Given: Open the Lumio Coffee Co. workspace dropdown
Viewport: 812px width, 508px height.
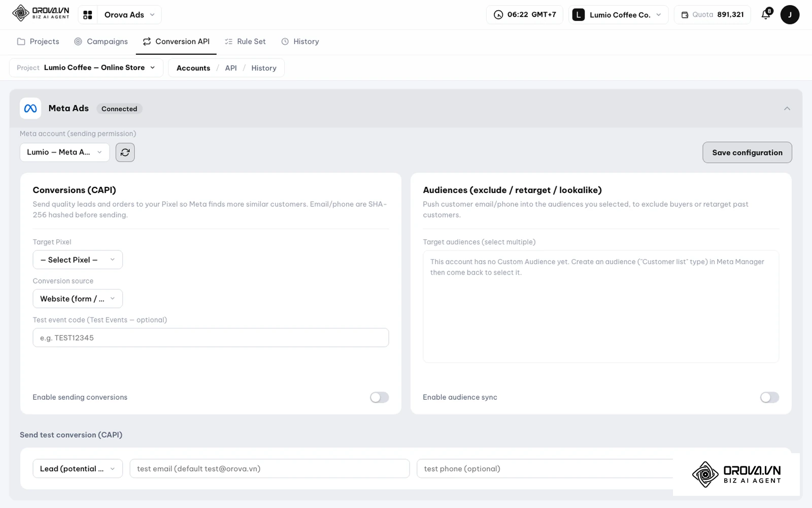Looking at the screenshot, I should (x=619, y=15).
